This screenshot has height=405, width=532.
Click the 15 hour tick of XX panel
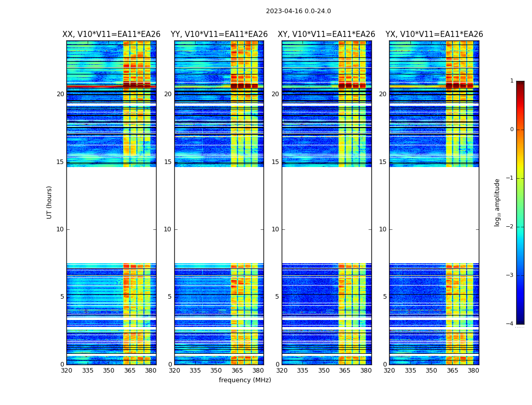click(60, 162)
